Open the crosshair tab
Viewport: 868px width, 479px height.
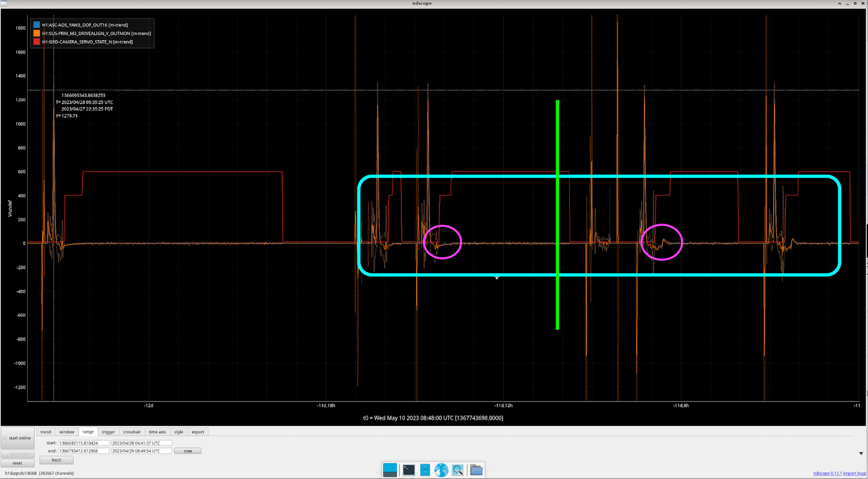[x=132, y=432]
